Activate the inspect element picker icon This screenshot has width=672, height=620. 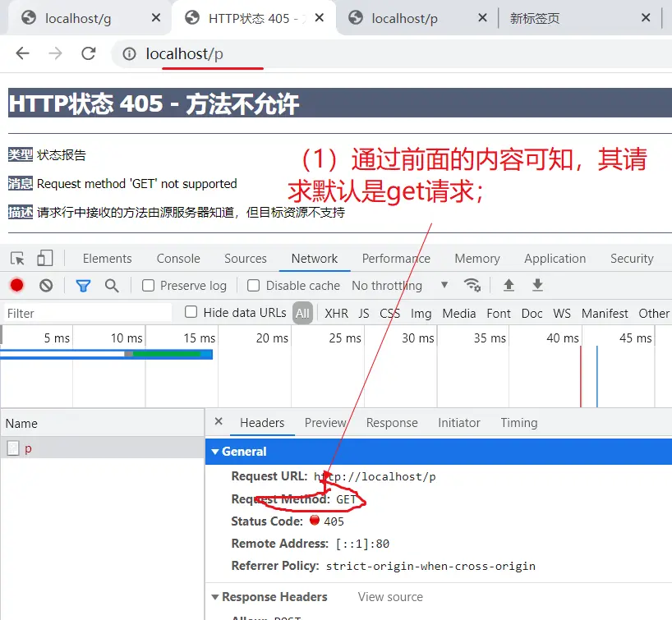(x=17, y=259)
